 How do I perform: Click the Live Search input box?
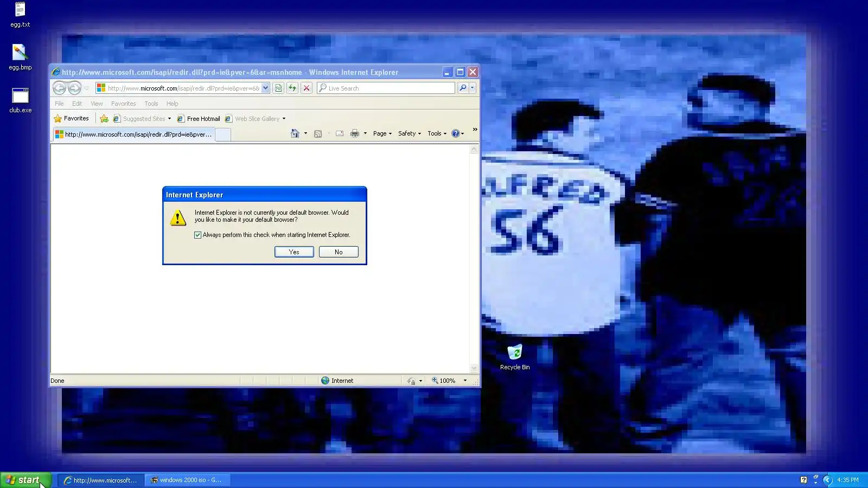point(386,88)
